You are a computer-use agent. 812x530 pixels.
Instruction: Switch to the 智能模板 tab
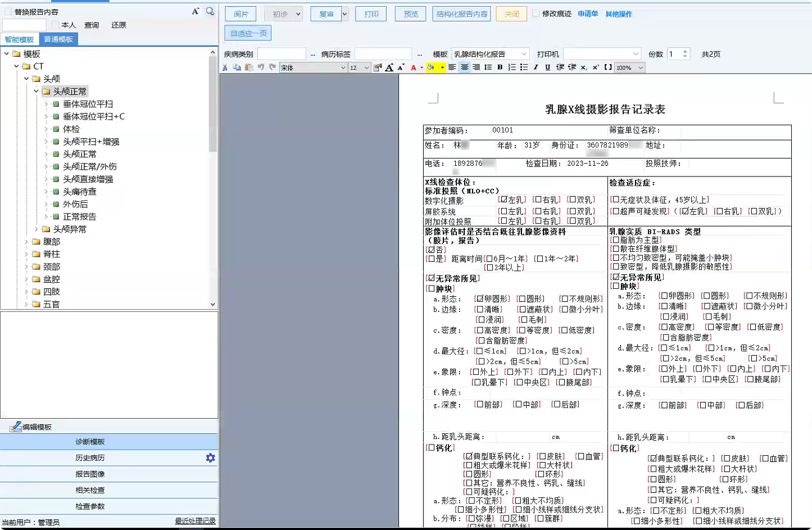(20, 39)
